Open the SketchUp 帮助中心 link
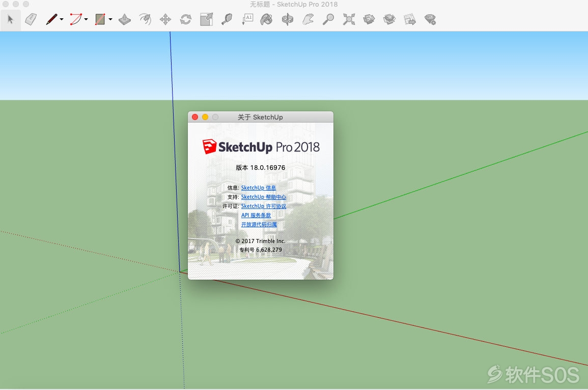This screenshot has height=390, width=588. [264, 197]
